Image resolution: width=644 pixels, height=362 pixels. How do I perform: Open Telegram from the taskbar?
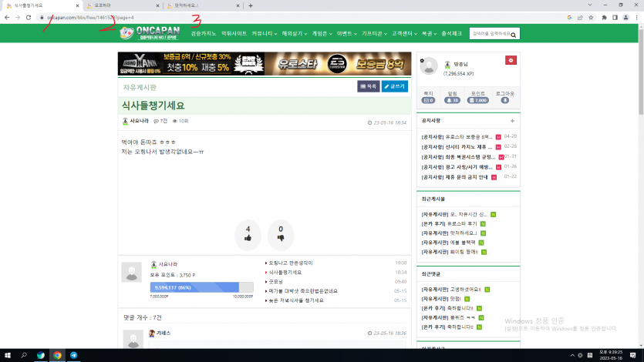(x=73, y=355)
